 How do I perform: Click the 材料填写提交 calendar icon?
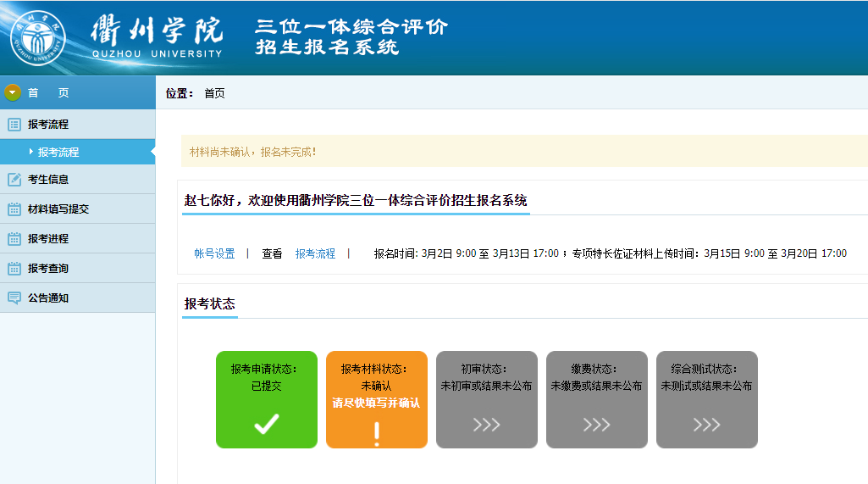pos(14,209)
